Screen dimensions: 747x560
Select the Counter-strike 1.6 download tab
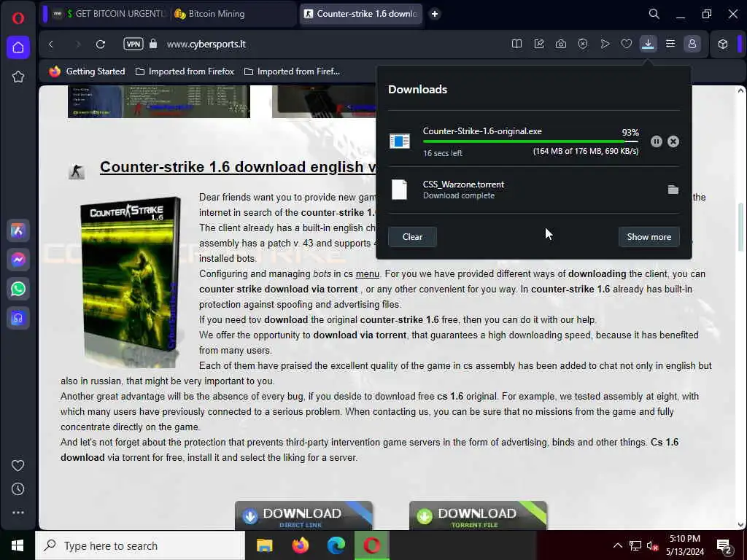(x=360, y=14)
